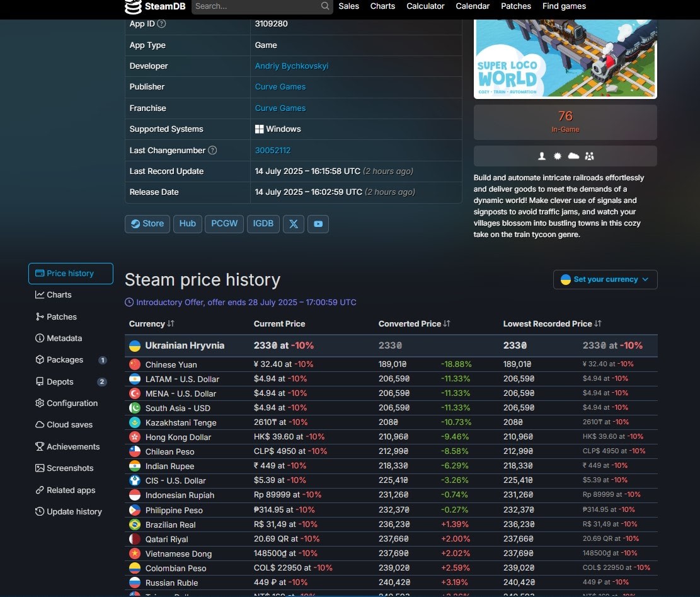Open changenumber 30052112 link

pyautogui.click(x=273, y=150)
